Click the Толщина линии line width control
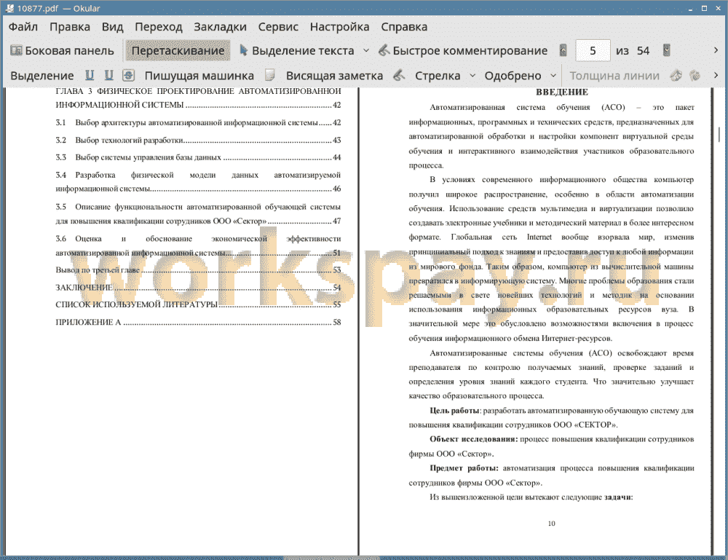This screenshot has width=728, height=560. pos(614,76)
